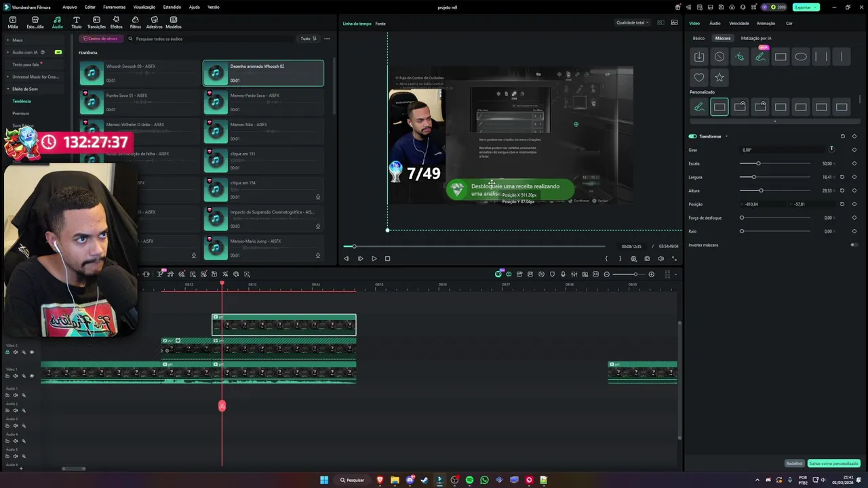Open the Centro de ativos button
The height and width of the screenshot is (488, 868).
[100, 39]
